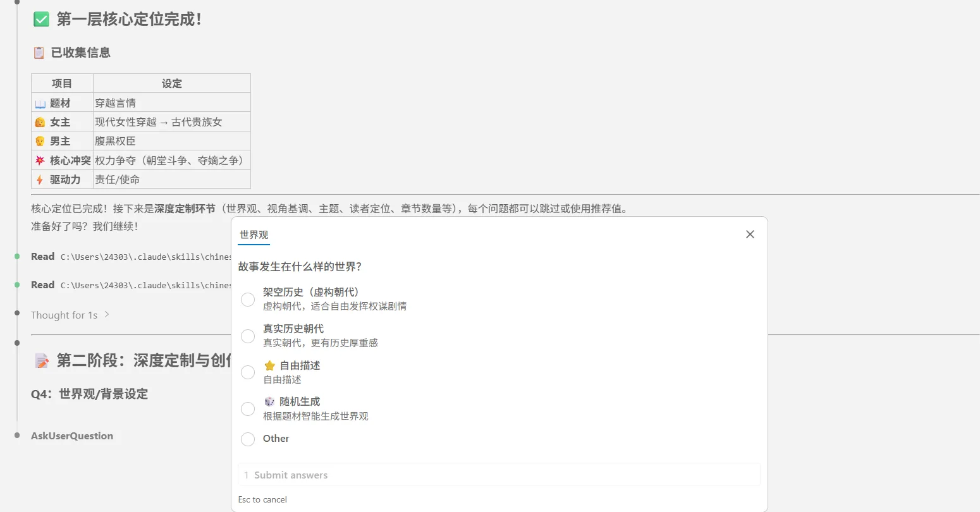Click the 设定 table header

[x=172, y=83]
